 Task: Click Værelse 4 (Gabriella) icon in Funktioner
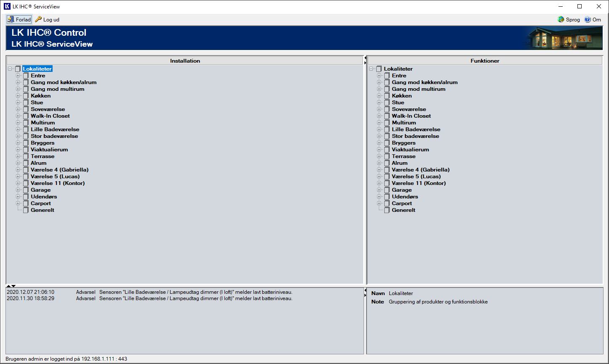(387, 170)
